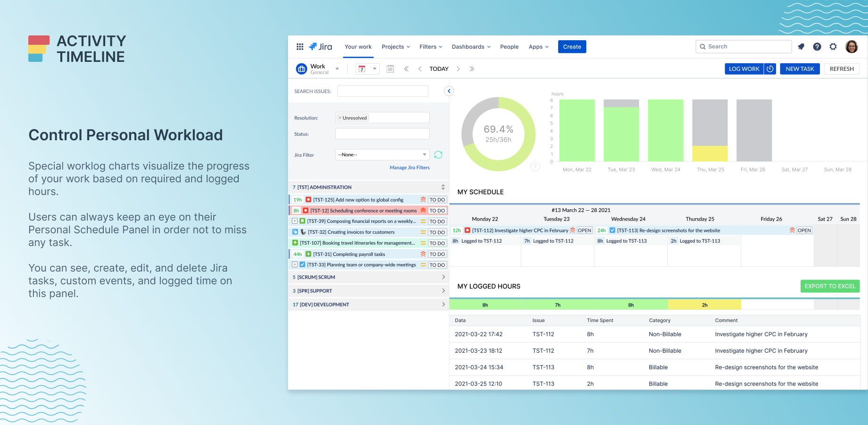Open the Manage Jira Filters link

point(409,168)
